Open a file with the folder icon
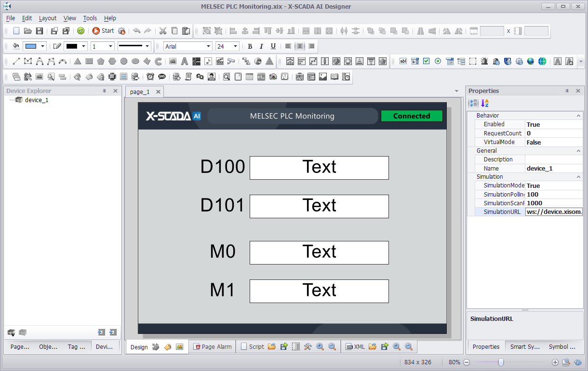 (28, 31)
